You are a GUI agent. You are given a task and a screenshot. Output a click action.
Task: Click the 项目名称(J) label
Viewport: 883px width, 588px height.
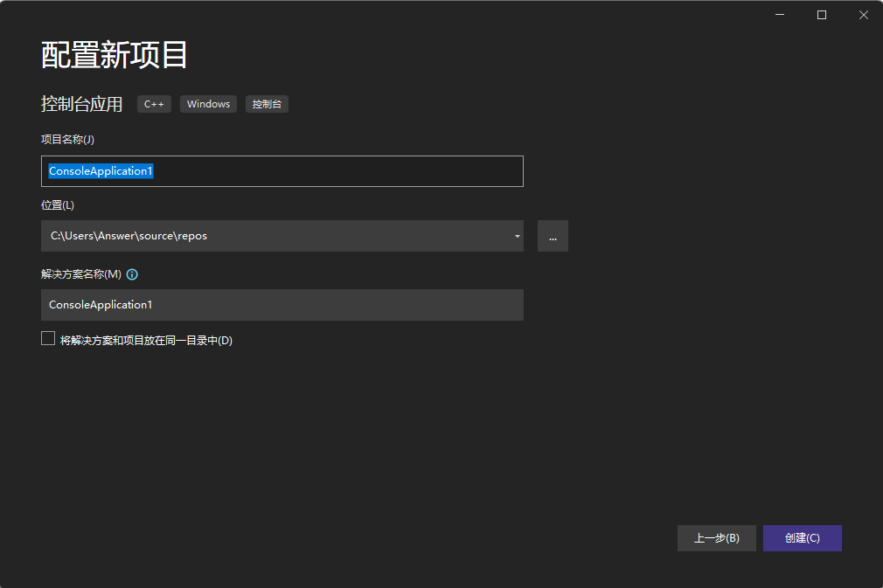[x=67, y=140]
